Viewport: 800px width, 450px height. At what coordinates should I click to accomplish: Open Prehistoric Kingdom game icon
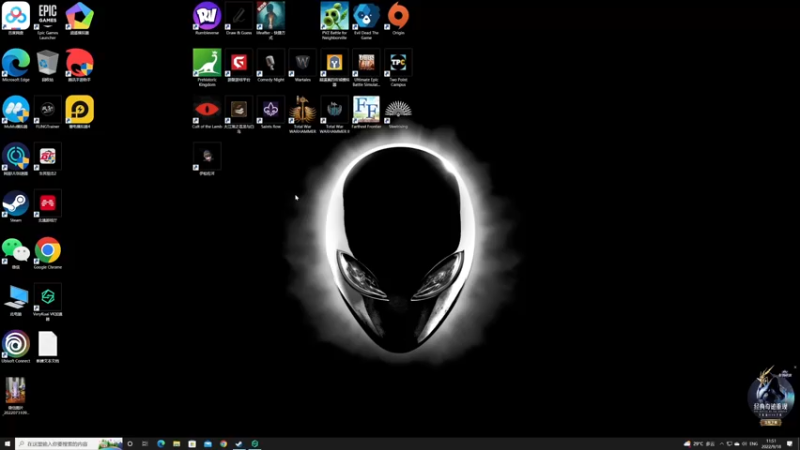(207, 67)
